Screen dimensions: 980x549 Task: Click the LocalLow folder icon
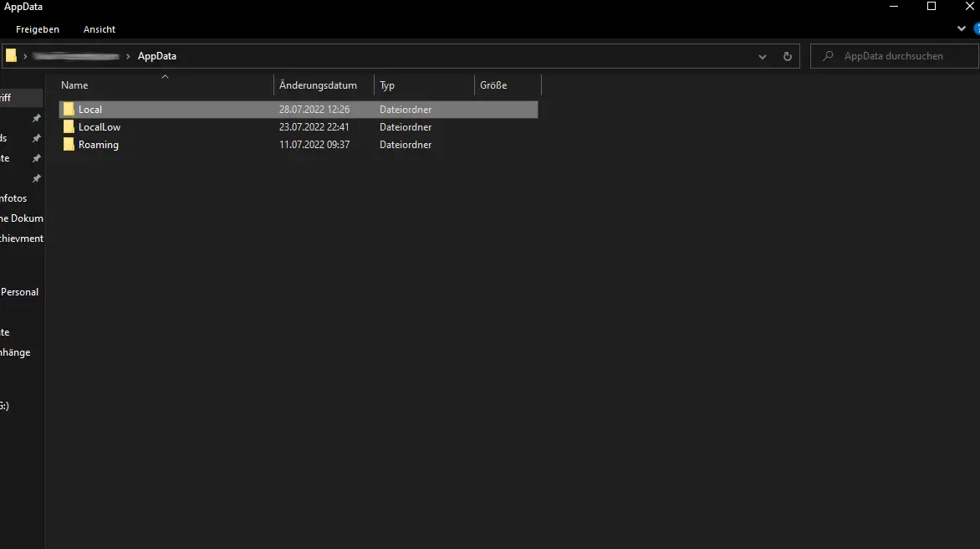tap(69, 127)
